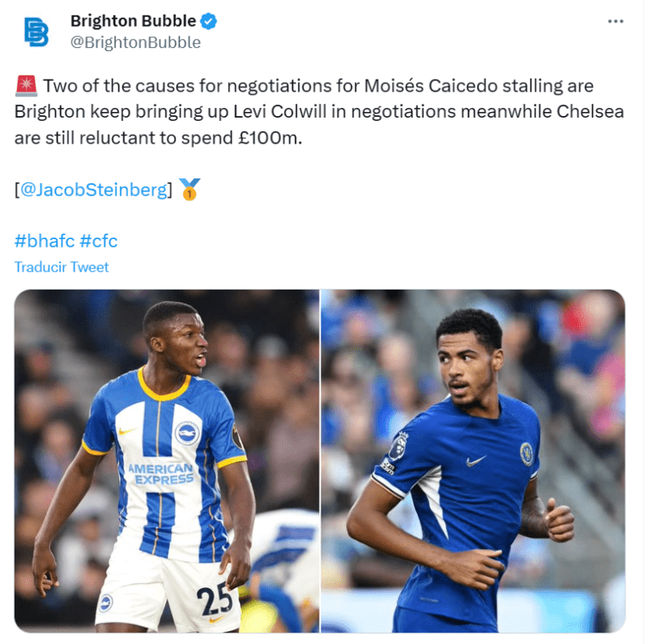Click the Brighton Bubble profile avatar logo

point(37,32)
